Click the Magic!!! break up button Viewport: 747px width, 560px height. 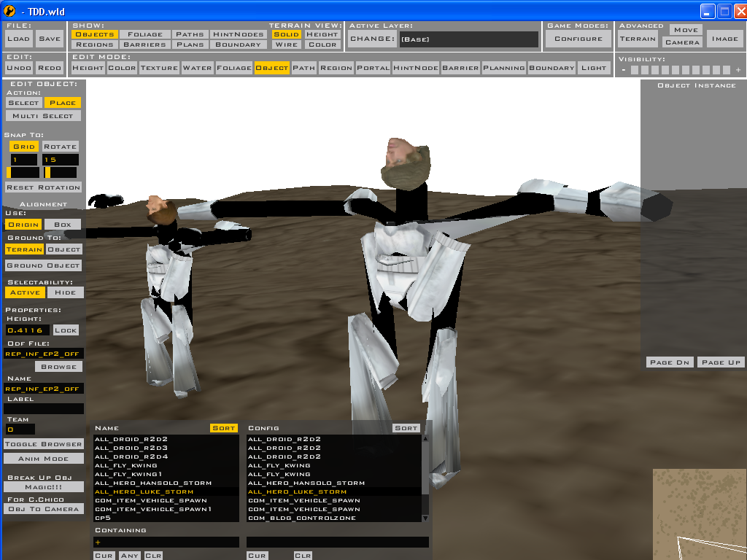pos(43,486)
